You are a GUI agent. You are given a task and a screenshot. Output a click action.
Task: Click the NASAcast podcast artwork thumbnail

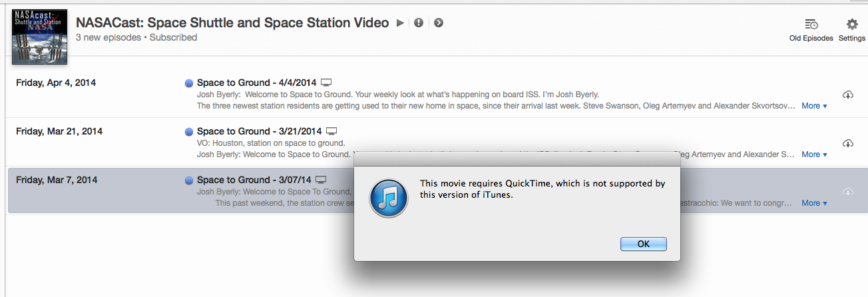40,37
